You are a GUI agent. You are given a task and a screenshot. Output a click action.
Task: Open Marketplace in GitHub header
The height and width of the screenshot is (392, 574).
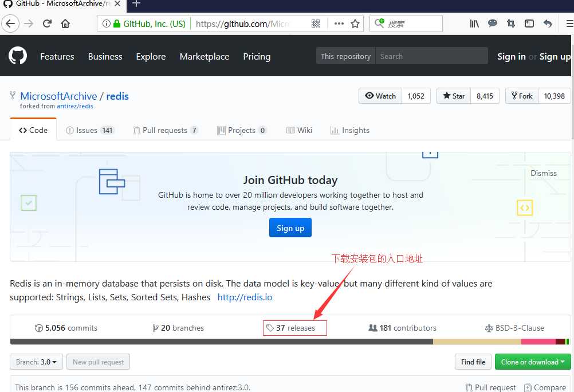coord(205,56)
